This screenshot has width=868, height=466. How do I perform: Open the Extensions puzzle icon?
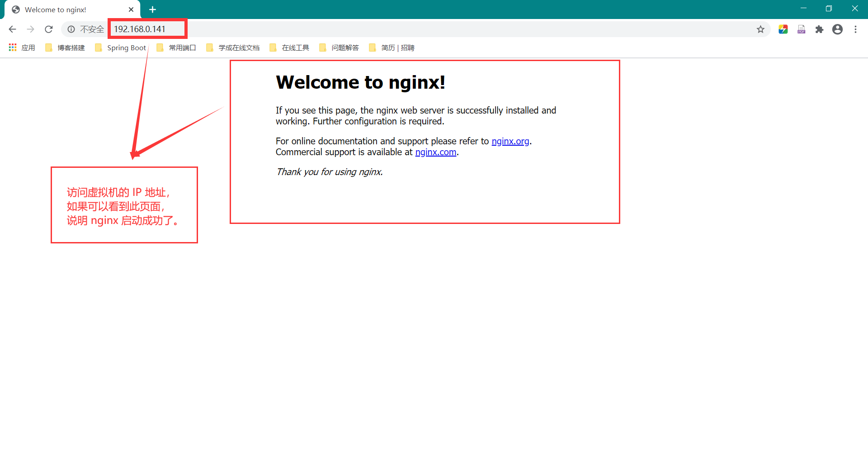point(819,29)
